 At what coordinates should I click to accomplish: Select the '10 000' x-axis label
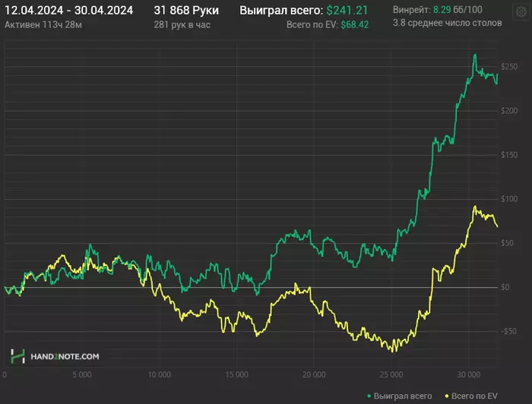coord(159,374)
